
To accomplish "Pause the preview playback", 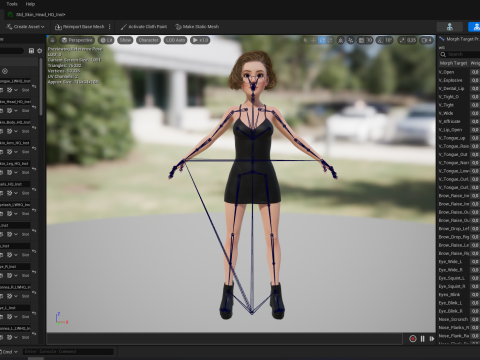I will pos(423,339).
